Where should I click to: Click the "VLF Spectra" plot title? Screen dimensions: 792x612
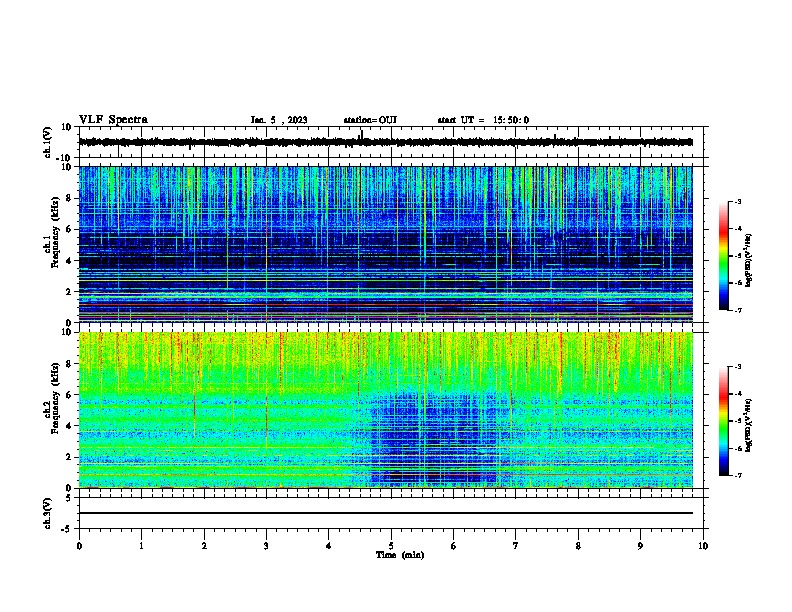click(113, 120)
